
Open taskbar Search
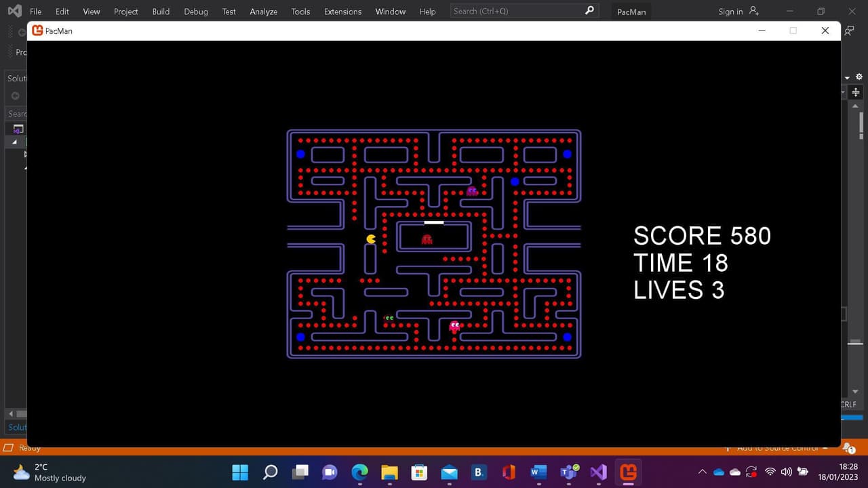pyautogui.click(x=270, y=472)
